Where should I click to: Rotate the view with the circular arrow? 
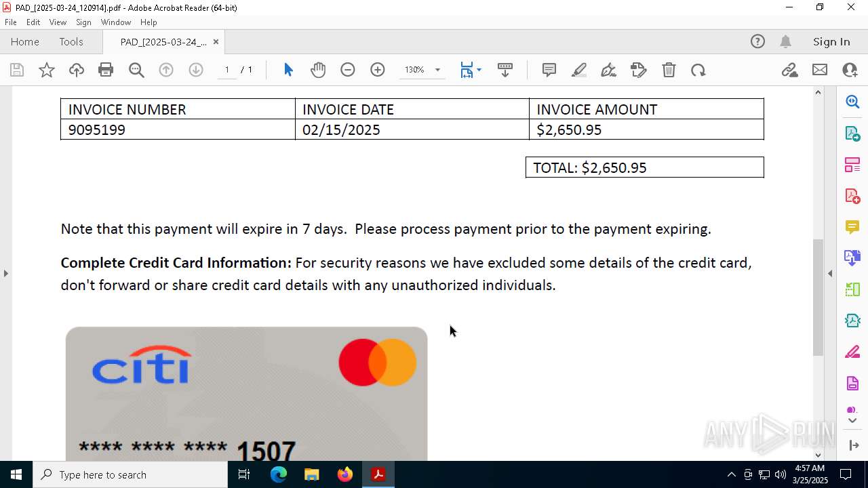698,70
